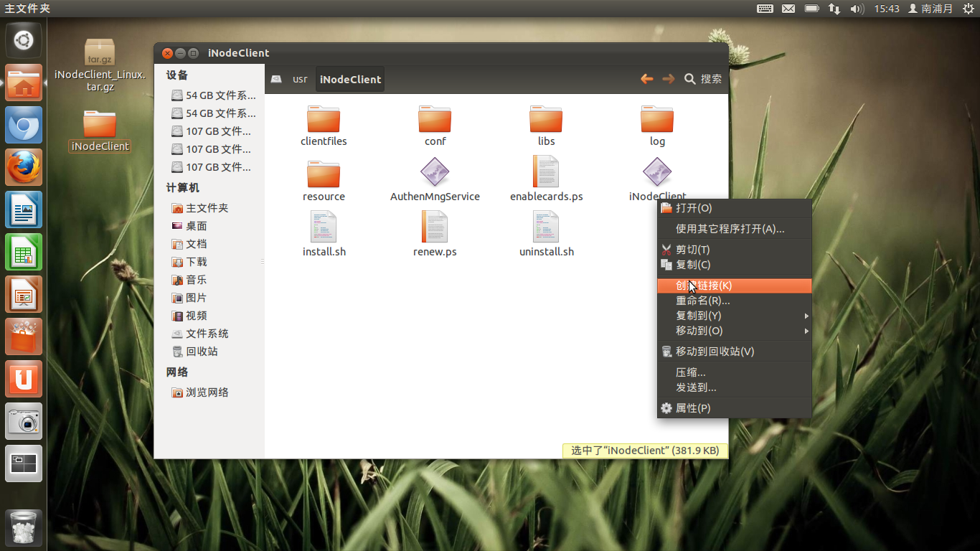
Task: Select the libs folder icon
Action: click(x=546, y=119)
